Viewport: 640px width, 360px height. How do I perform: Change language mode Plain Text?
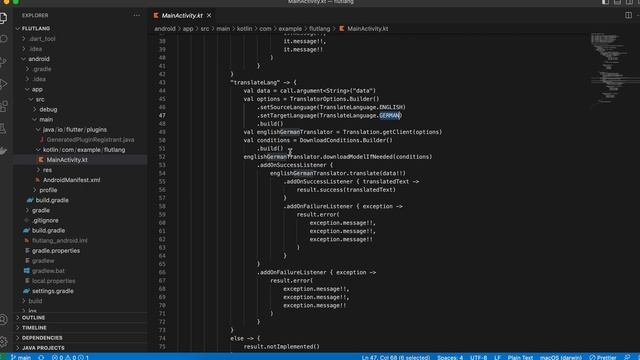coord(520,357)
